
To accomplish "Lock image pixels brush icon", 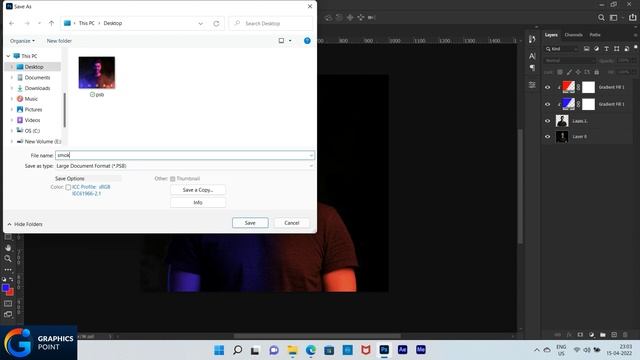I will click(x=569, y=72).
